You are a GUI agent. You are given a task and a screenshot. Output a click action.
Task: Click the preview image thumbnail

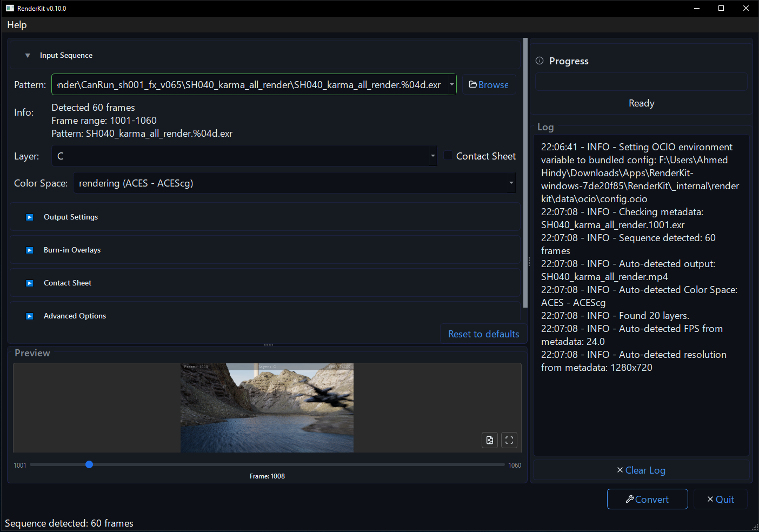pos(267,408)
